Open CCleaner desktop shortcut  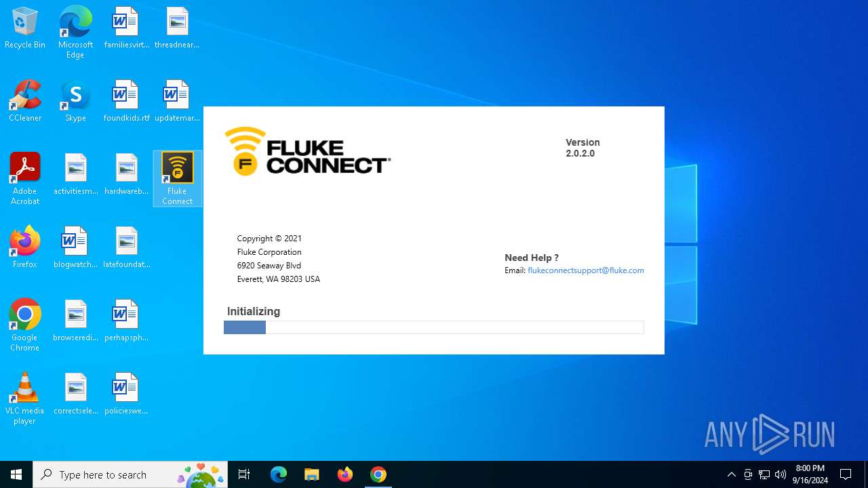click(x=25, y=102)
